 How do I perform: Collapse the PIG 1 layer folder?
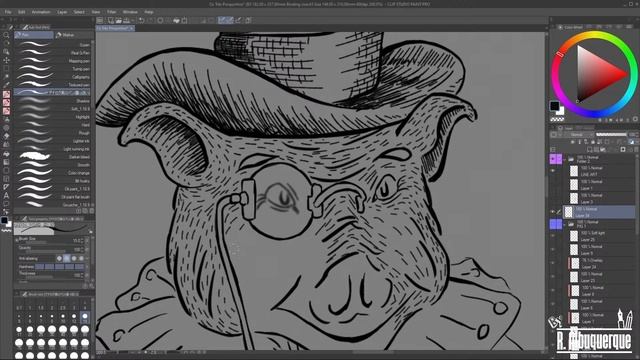[x=565, y=224]
